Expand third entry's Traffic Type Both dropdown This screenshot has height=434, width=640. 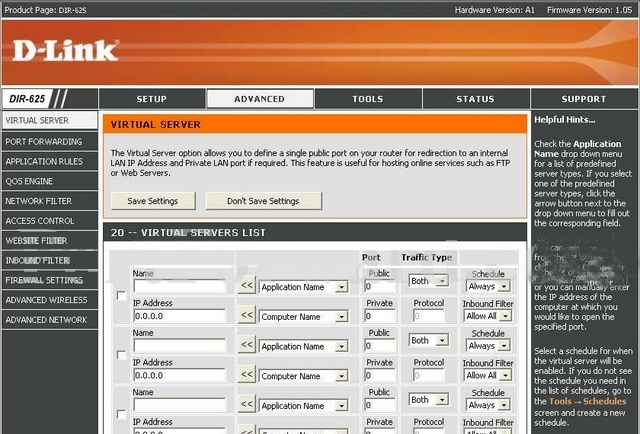(x=429, y=400)
